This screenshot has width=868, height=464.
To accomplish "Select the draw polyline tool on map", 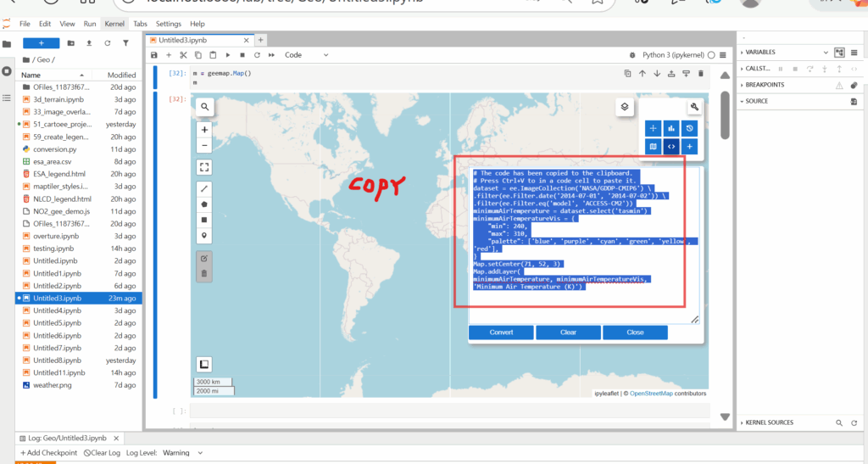I will click(x=204, y=187).
